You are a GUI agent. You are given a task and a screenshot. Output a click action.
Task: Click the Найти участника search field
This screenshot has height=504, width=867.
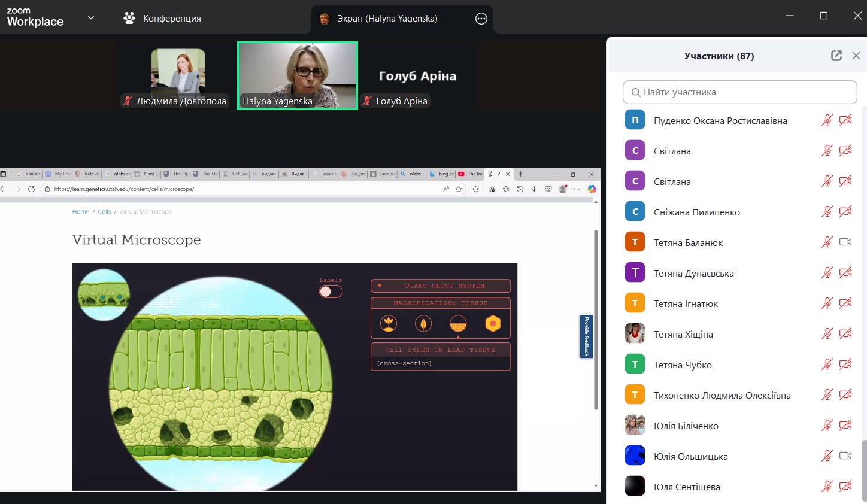coord(739,92)
